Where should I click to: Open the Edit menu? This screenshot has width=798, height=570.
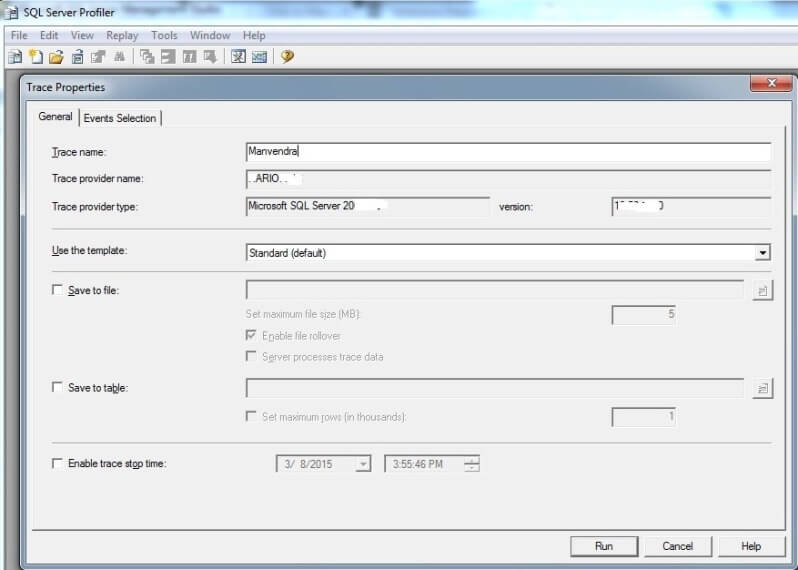[x=49, y=36]
